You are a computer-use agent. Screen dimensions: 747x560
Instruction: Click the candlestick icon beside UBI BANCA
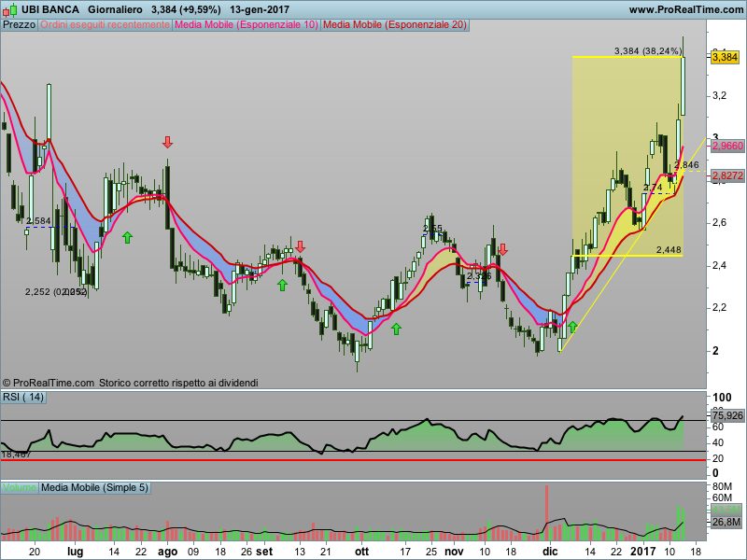point(10,9)
